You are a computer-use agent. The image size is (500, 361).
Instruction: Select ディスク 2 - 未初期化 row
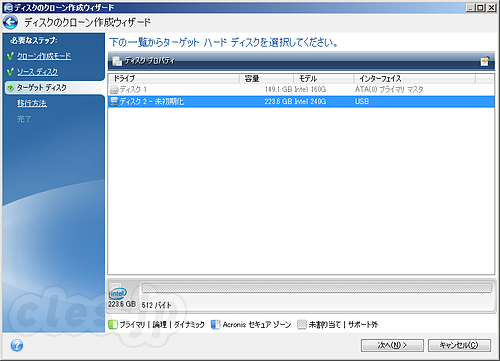pyautogui.click(x=301, y=101)
